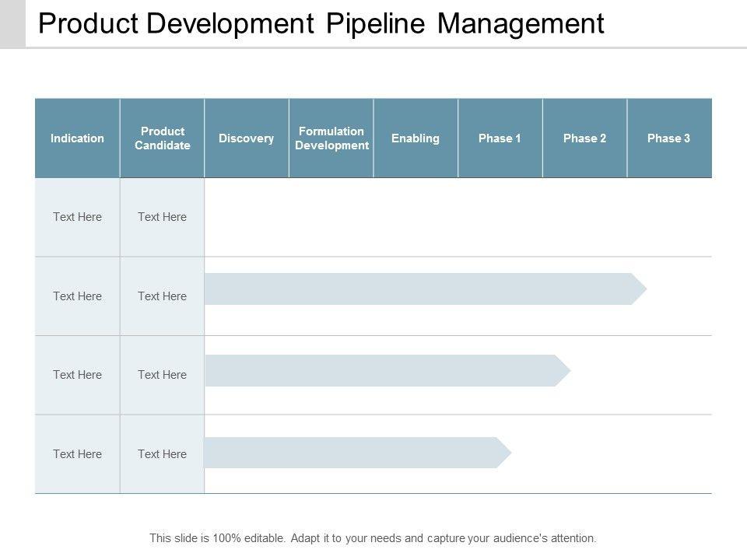Screen dimensions: 747x560
Task: Click the arrow bar ending in Phase 2
Action: [387, 370]
